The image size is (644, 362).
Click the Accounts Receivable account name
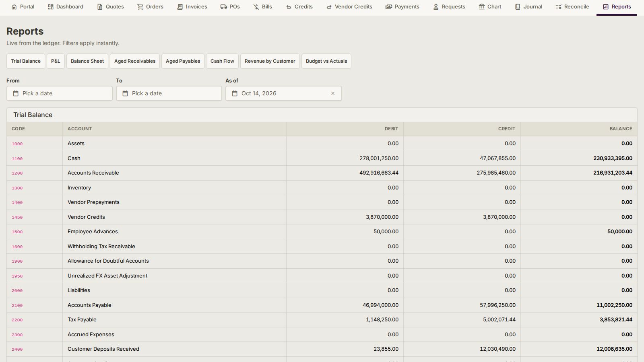click(93, 173)
